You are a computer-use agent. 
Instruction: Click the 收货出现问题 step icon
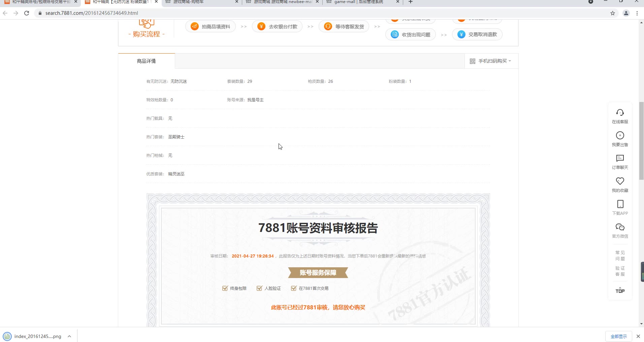pyautogui.click(x=395, y=34)
